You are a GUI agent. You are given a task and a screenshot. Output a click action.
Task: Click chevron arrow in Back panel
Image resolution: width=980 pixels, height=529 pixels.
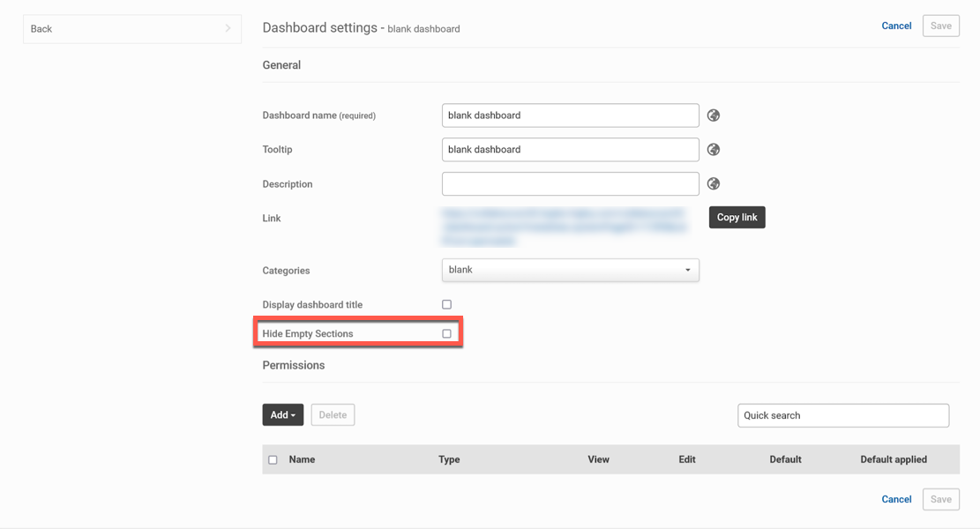click(228, 29)
